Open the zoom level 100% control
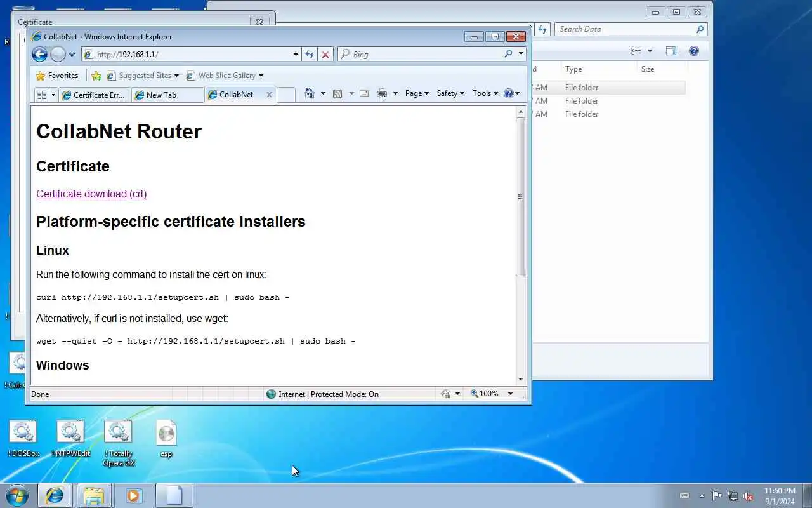 tap(485, 394)
